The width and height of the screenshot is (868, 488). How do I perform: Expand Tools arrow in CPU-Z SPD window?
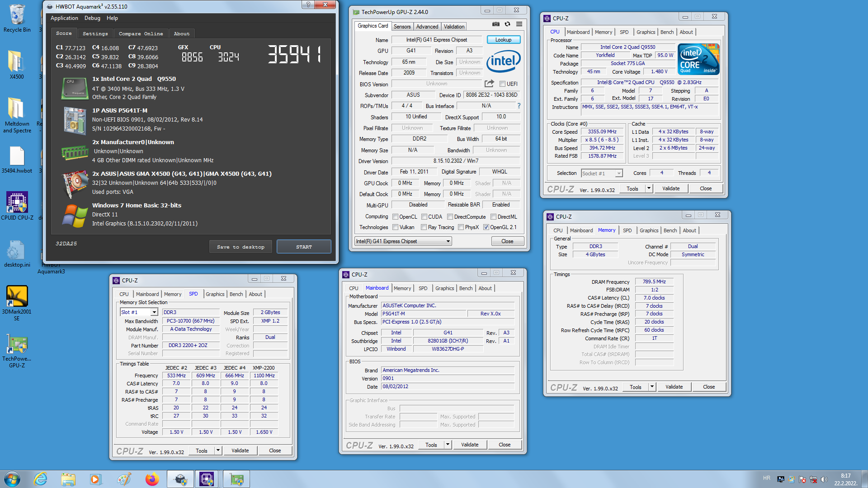click(x=218, y=450)
